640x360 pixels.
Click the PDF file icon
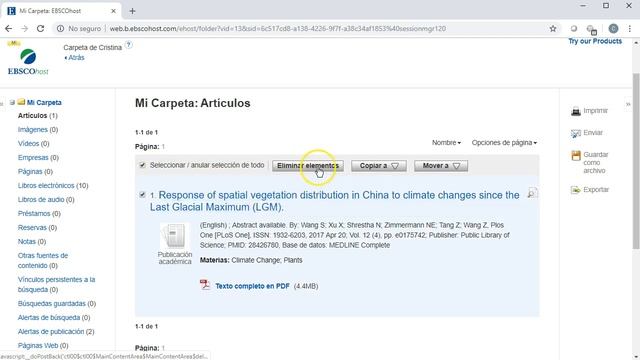pos(205,284)
